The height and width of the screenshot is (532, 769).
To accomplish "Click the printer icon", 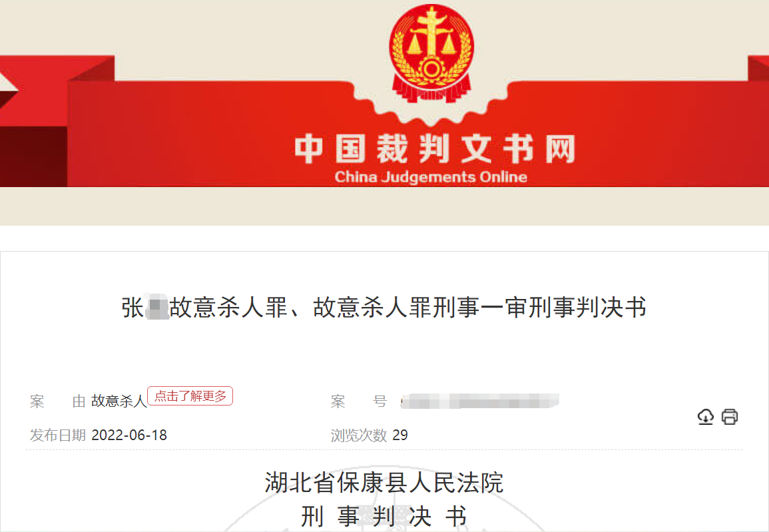I will [x=729, y=416].
